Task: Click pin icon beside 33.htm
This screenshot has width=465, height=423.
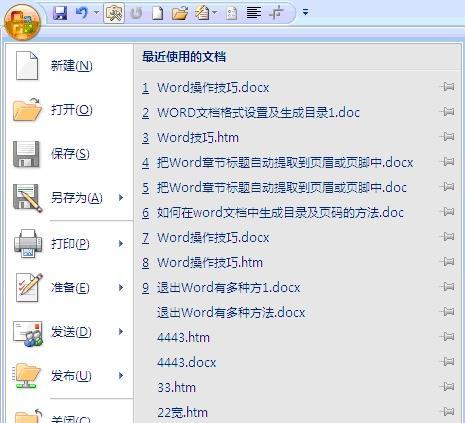Action: click(447, 387)
